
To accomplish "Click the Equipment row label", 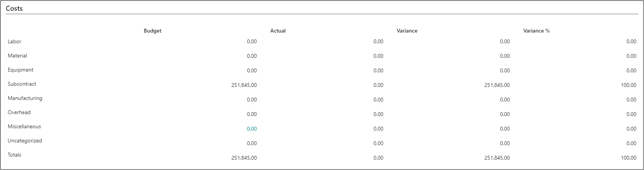I will pyautogui.click(x=20, y=70).
